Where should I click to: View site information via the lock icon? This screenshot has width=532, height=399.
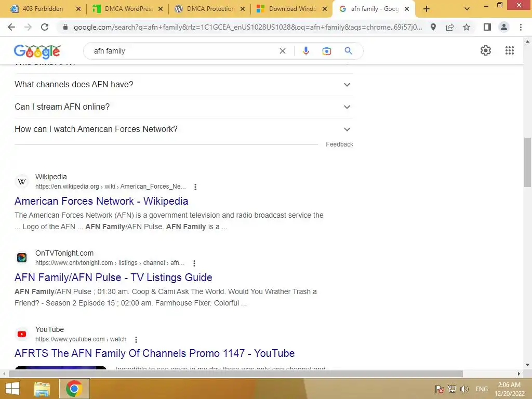65,27
